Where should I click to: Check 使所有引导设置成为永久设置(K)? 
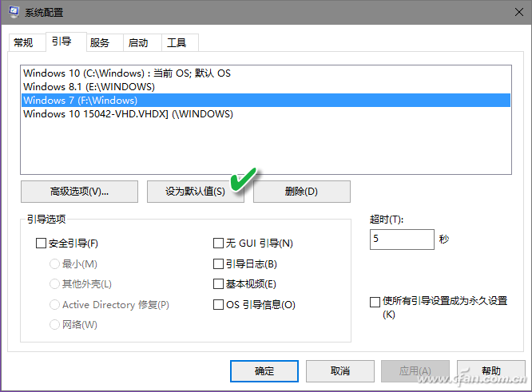pyautogui.click(x=375, y=302)
